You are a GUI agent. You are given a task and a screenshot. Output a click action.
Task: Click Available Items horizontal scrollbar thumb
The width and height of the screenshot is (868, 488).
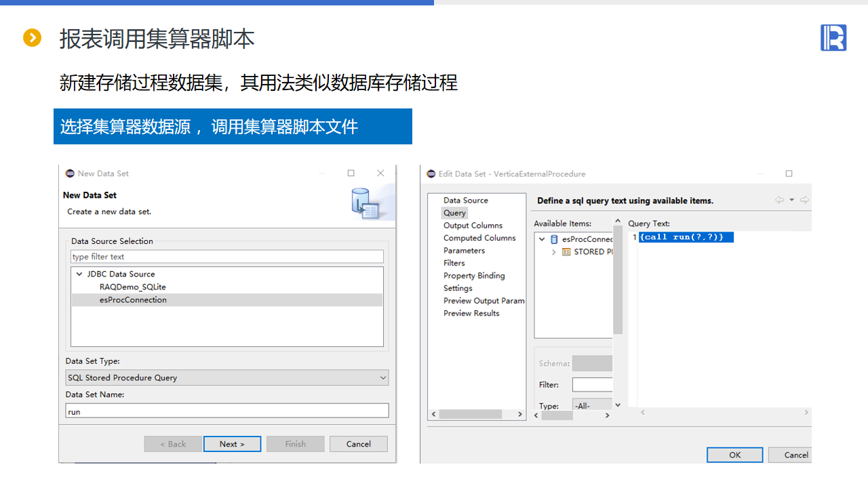tap(557, 415)
